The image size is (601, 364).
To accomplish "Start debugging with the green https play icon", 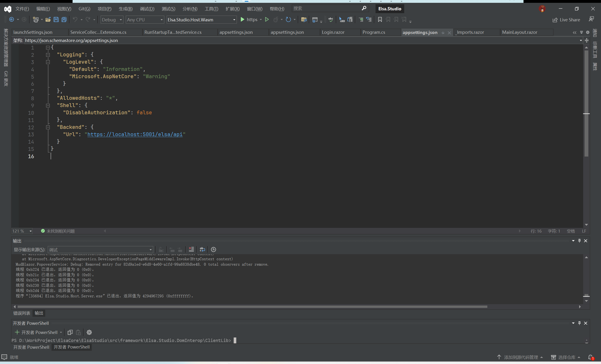I will pyautogui.click(x=242, y=19).
